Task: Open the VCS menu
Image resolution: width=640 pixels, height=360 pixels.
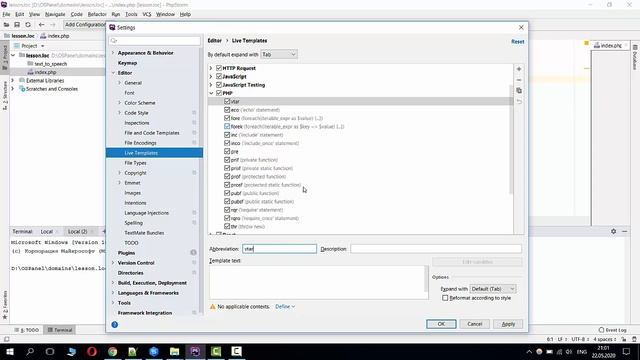Action: click(x=147, y=14)
